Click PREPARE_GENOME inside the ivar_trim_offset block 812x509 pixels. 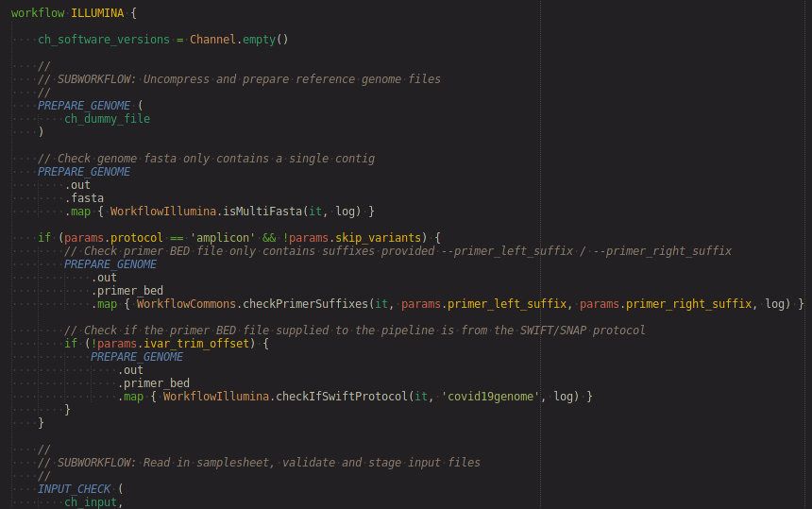point(137,357)
